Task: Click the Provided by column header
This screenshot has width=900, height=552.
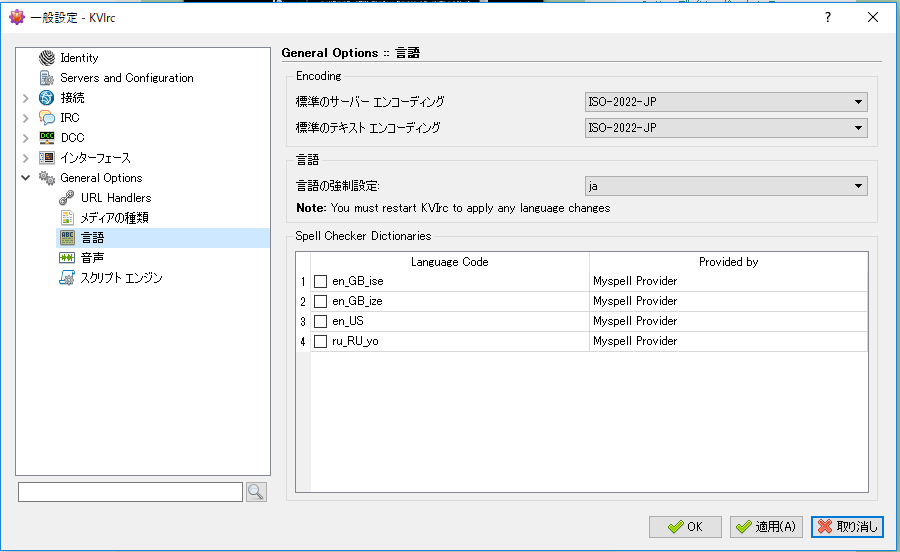Action: pyautogui.click(x=728, y=262)
